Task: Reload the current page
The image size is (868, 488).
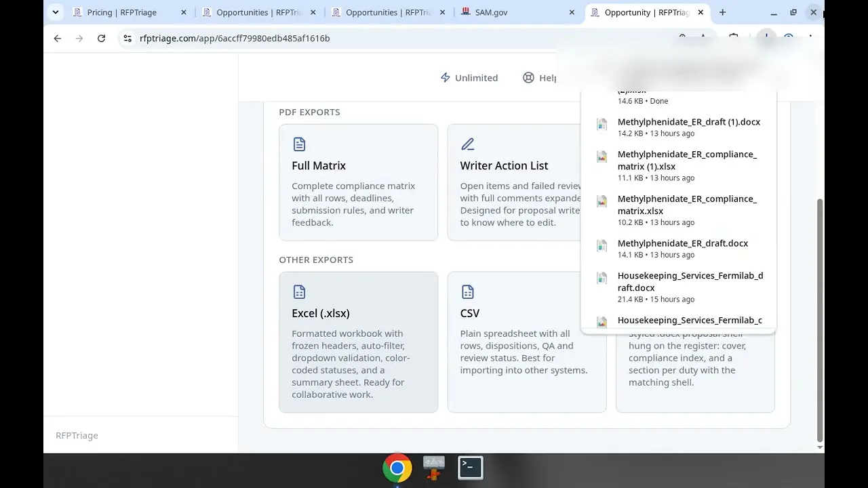Action: pos(101,39)
